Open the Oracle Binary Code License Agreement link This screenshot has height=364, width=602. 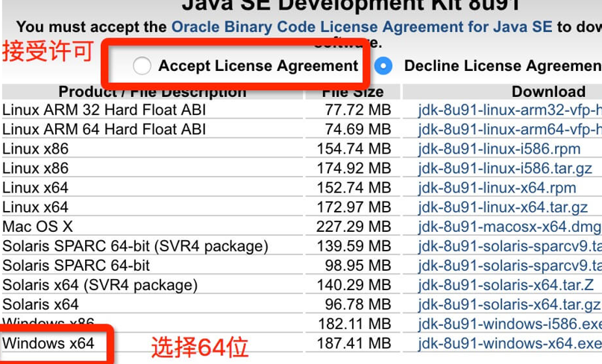tap(362, 27)
